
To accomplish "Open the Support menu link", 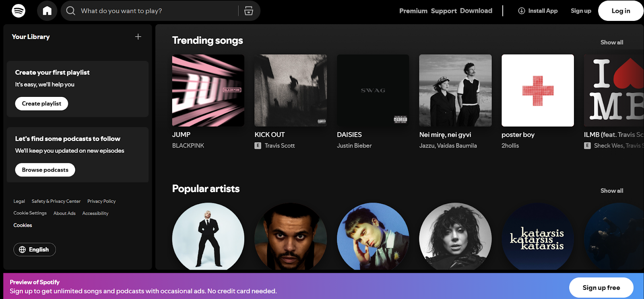I will pos(444,11).
